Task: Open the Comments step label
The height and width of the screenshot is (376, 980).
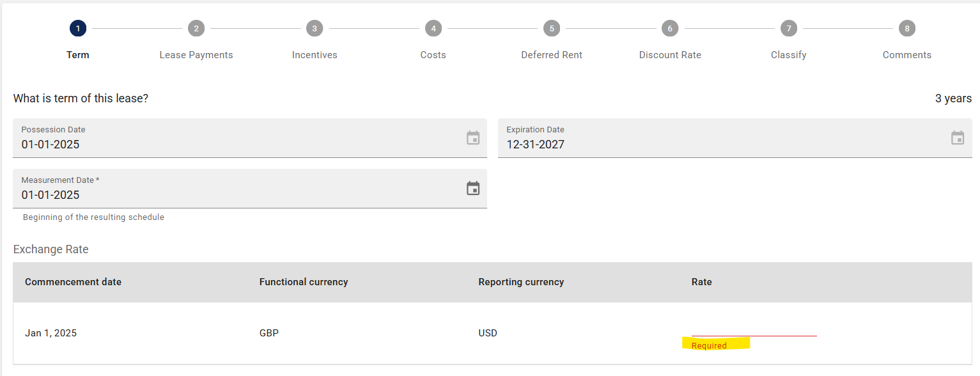Action: pos(907,55)
